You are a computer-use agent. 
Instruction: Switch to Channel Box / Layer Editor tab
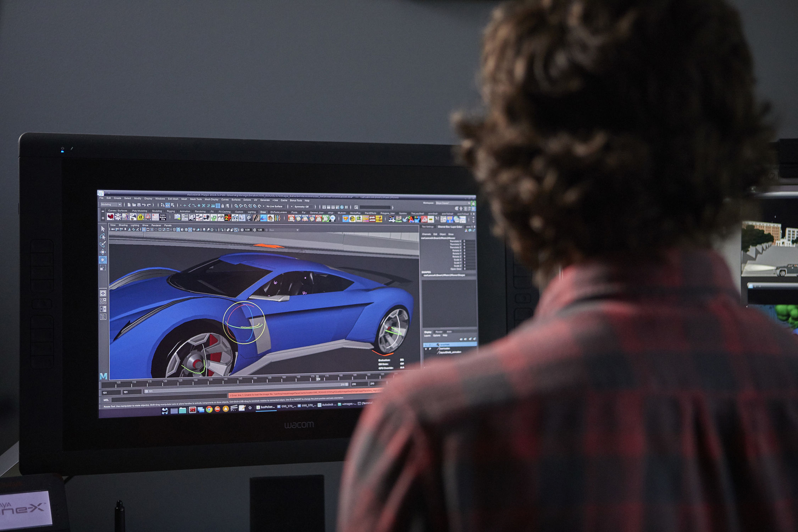[x=450, y=227]
